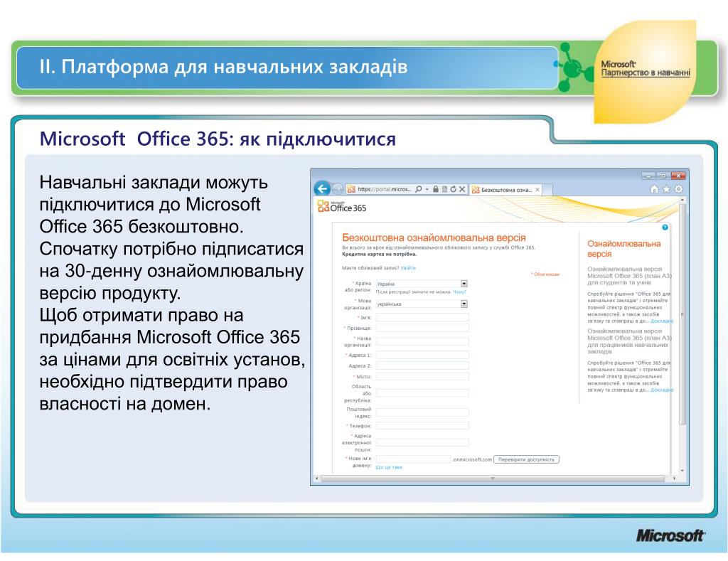Click the vertical scrollbar up arrow
Viewport: 728px width, 561px height.
click(x=682, y=200)
